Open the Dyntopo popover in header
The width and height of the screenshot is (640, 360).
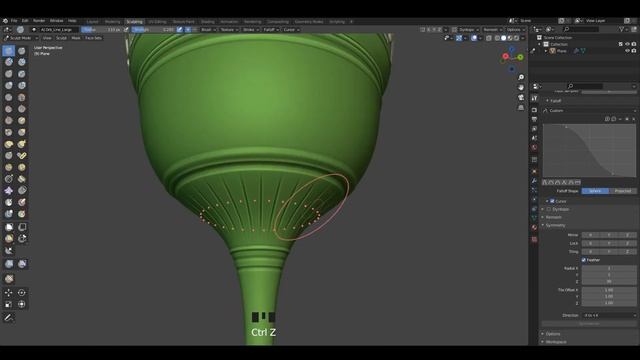click(468, 29)
